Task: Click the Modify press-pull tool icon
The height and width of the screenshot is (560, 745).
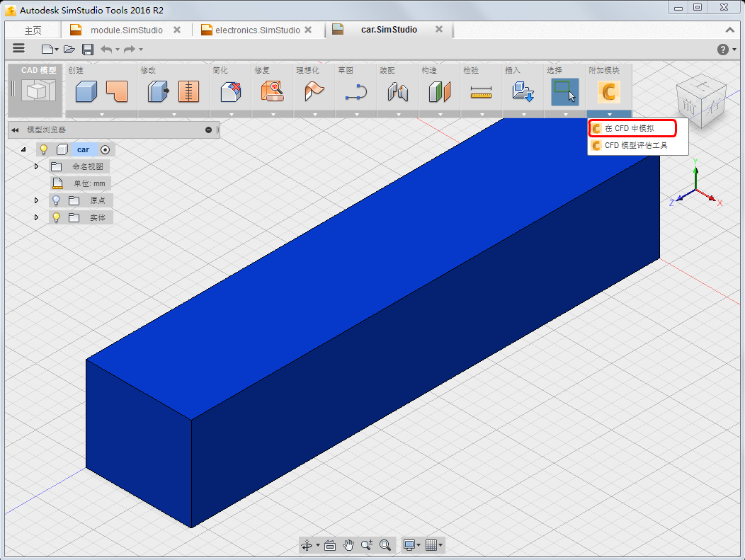Action: (x=158, y=91)
